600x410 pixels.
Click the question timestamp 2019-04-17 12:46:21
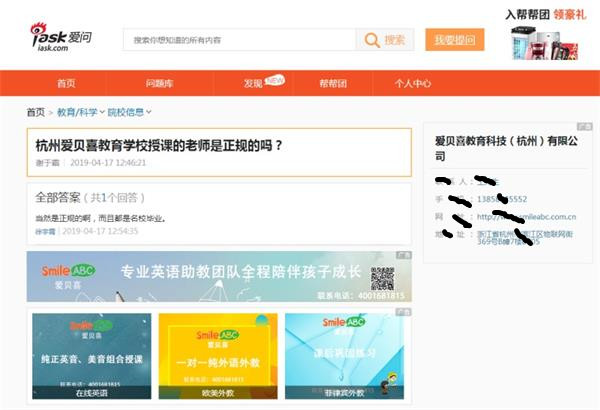(x=108, y=163)
